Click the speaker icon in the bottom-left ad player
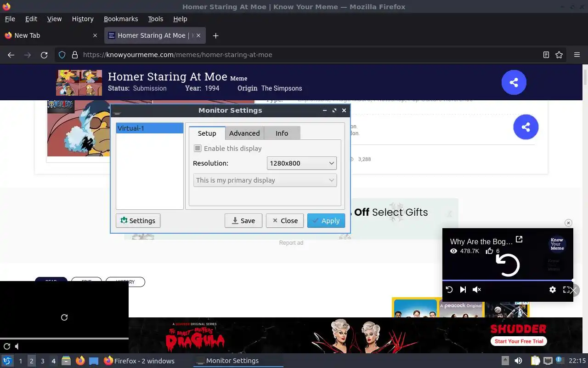 click(x=17, y=346)
